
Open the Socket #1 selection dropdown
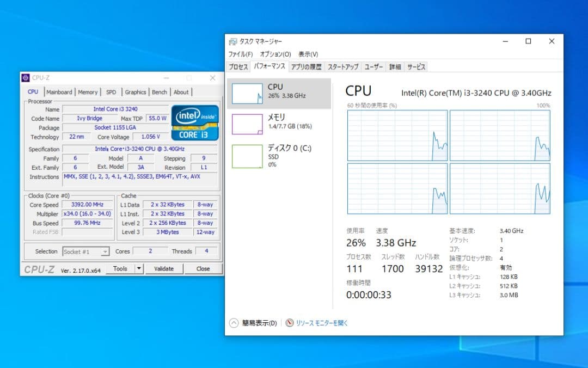[86, 252]
